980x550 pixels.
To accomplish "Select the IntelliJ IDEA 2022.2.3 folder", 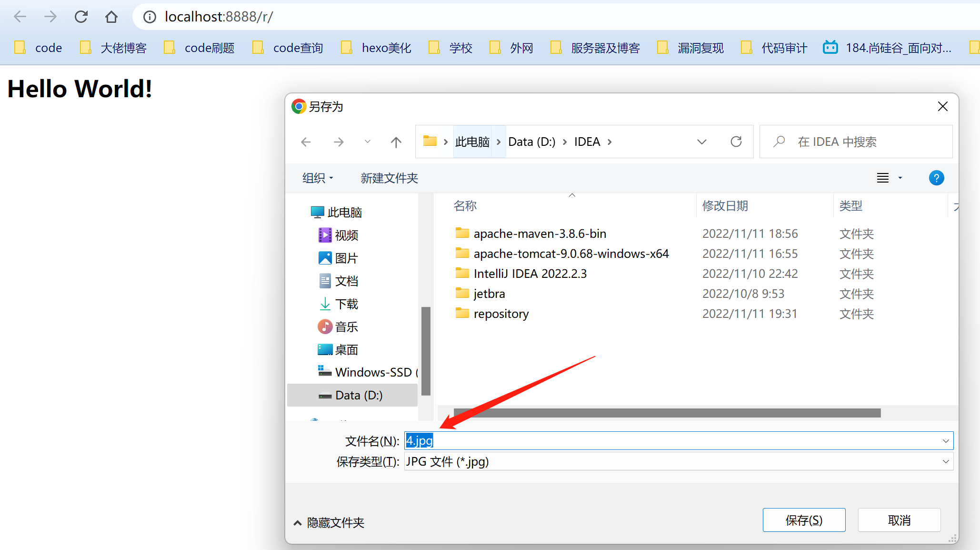I will (x=521, y=274).
